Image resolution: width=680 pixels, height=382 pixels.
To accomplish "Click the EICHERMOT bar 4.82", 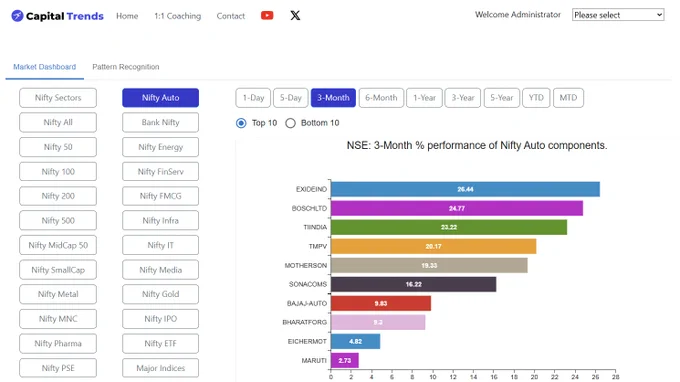I will coord(355,341).
